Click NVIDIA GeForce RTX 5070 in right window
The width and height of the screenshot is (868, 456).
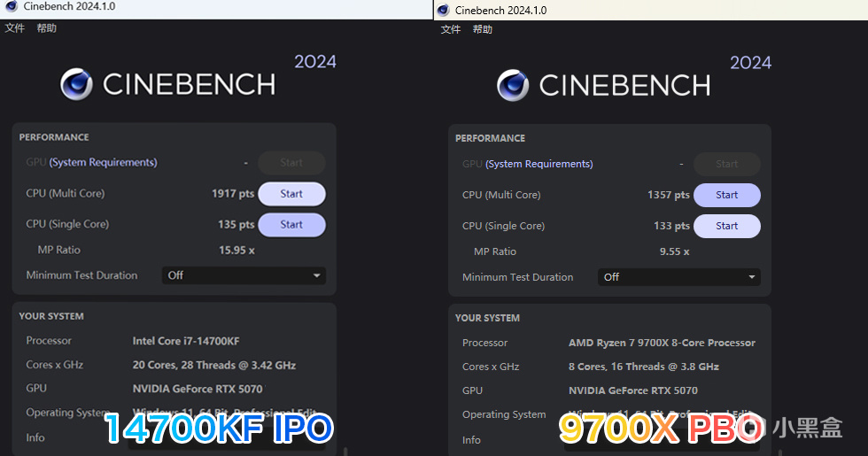click(x=633, y=390)
